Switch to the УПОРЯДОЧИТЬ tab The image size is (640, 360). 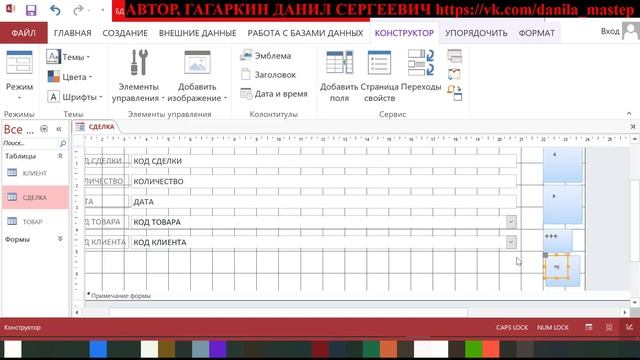476,33
